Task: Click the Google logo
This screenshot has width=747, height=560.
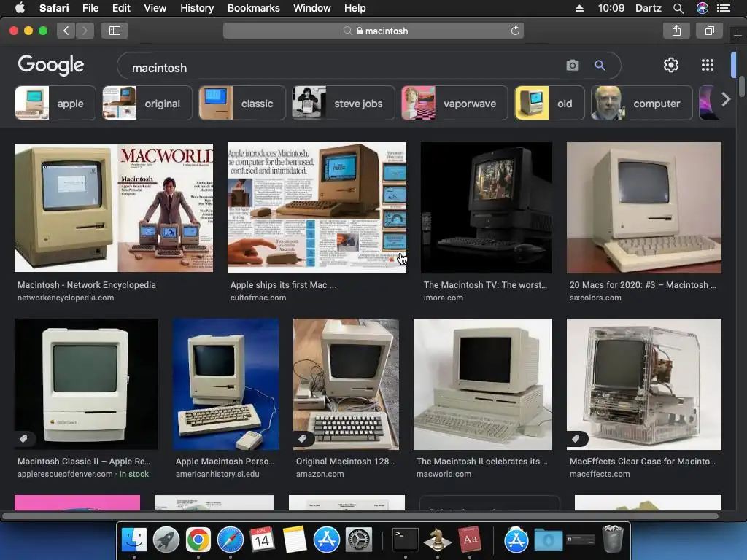Action: coord(51,65)
